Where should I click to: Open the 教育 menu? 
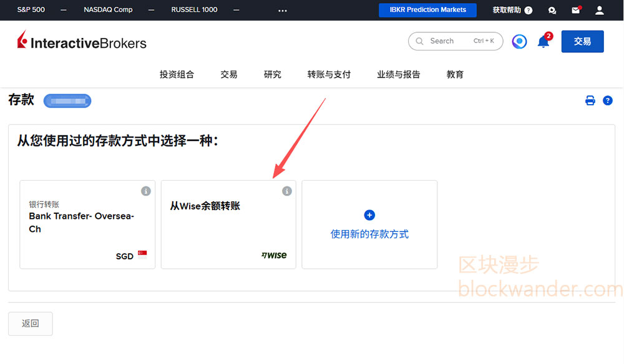click(x=455, y=74)
